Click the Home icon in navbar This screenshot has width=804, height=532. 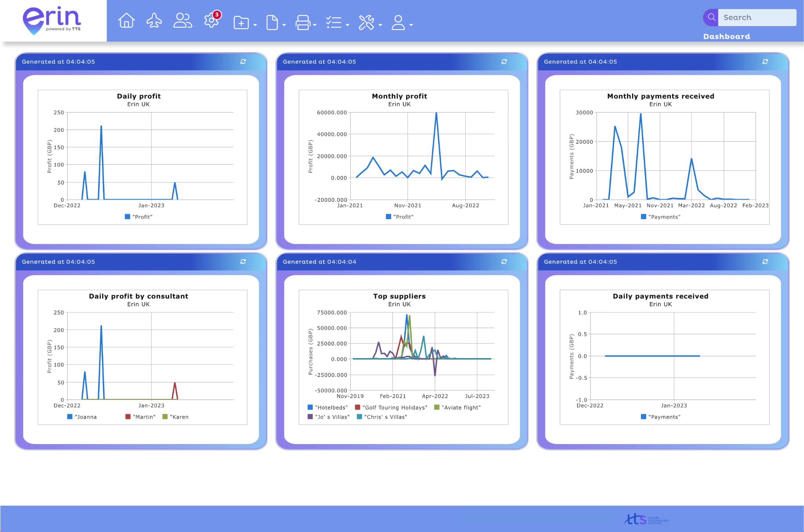(x=126, y=21)
